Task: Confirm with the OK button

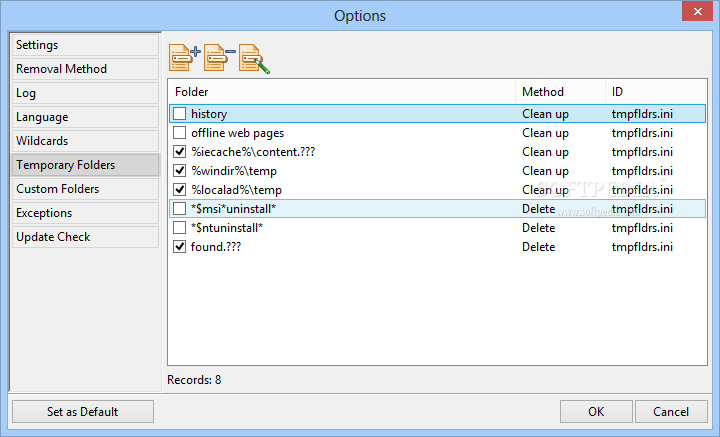Action: [x=596, y=411]
